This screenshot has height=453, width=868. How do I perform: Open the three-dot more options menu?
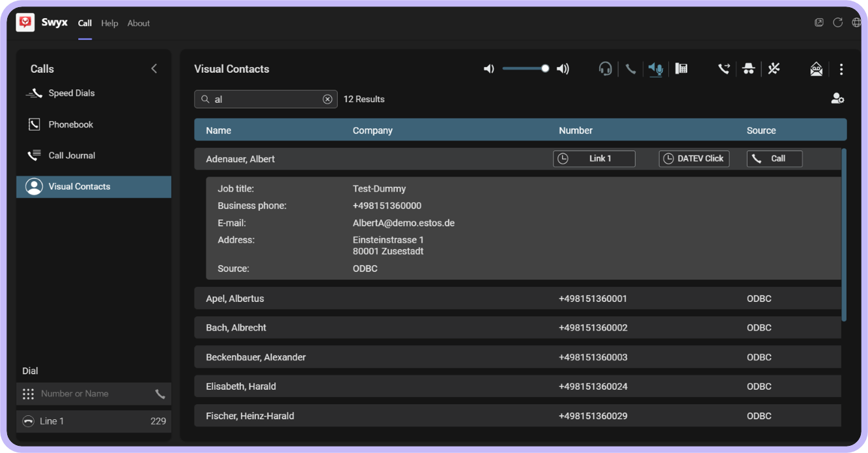click(841, 69)
